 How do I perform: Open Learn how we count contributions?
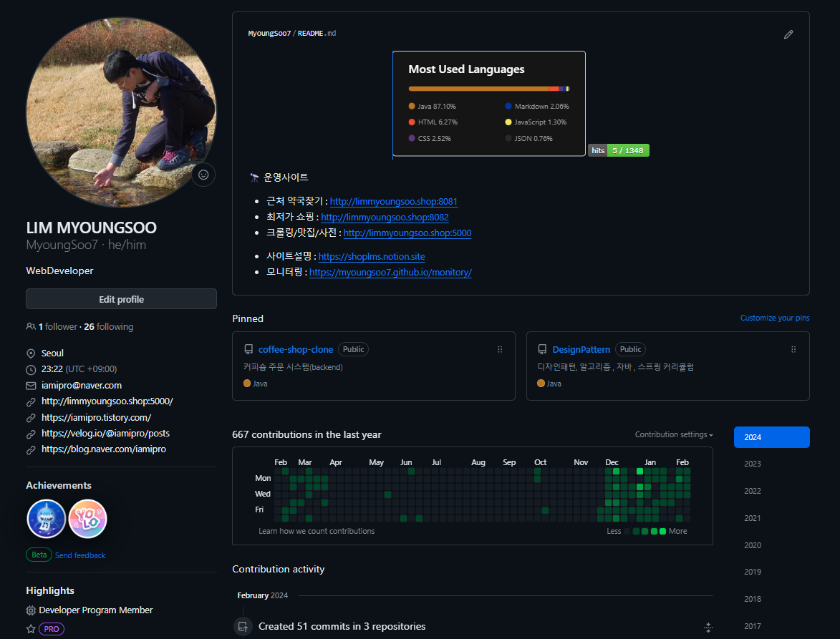(317, 532)
